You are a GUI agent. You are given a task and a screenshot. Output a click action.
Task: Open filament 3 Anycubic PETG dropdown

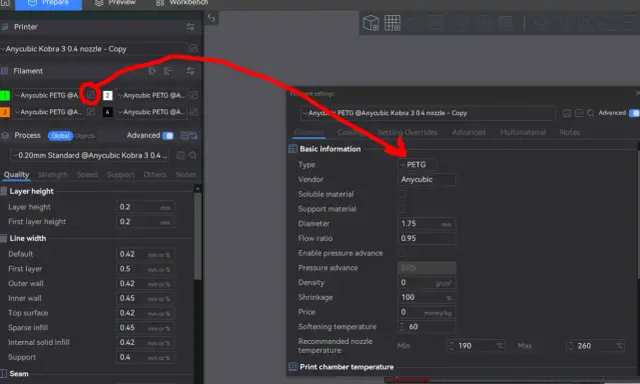[48, 112]
